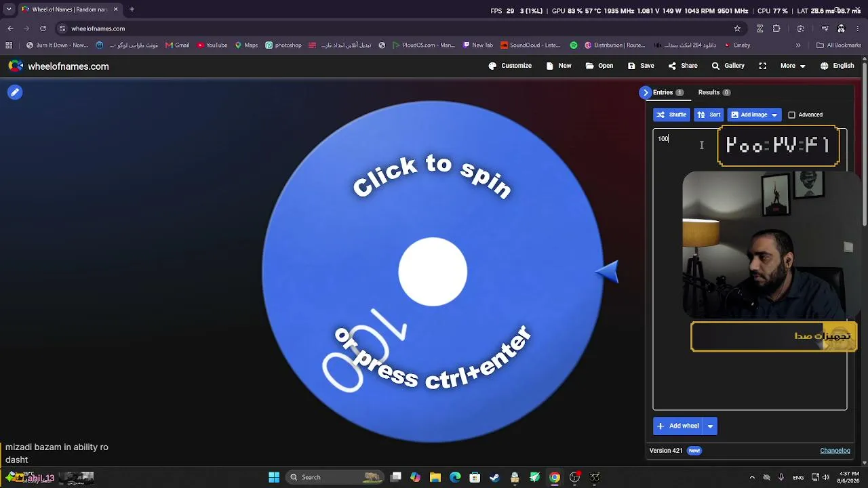Enable the Advanced checkbox
The width and height of the screenshot is (868, 488).
point(791,115)
